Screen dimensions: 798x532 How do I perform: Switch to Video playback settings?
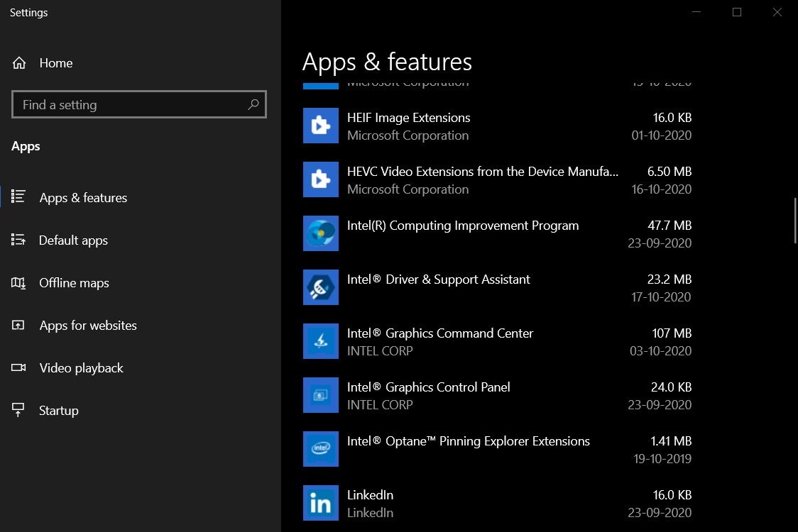[x=81, y=368]
